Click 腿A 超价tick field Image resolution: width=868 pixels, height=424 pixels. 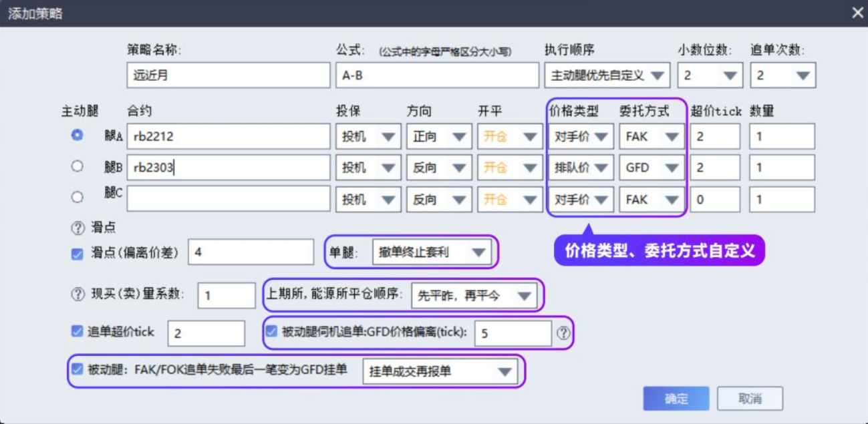715,136
